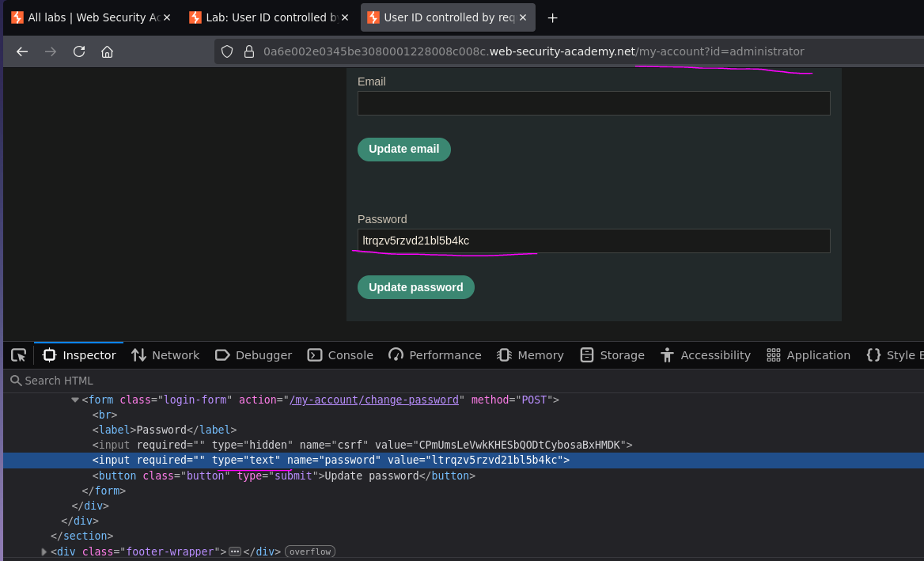The width and height of the screenshot is (924, 561).
Task: Click the Password label on the page
Action: click(x=382, y=219)
